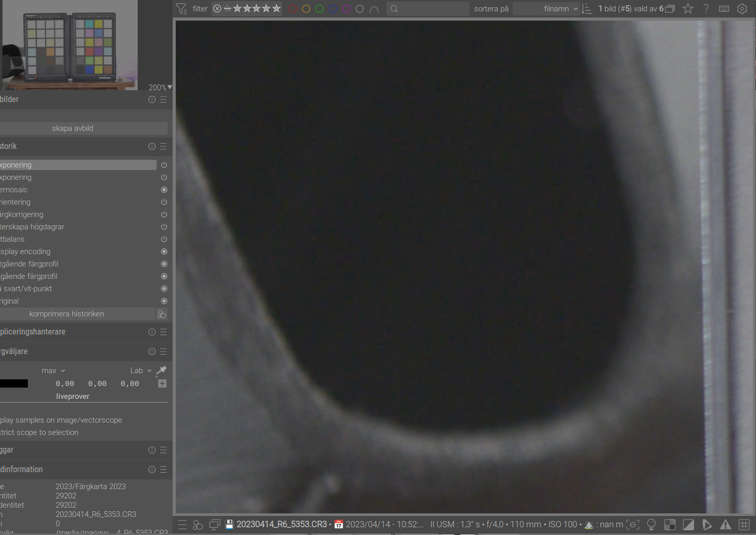
Task: Click the black picked color swatch
Action: pos(14,383)
